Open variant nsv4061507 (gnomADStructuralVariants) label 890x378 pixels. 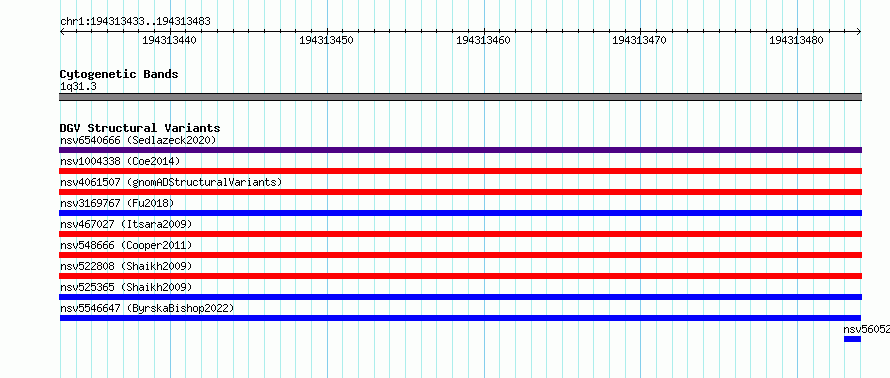click(x=171, y=182)
